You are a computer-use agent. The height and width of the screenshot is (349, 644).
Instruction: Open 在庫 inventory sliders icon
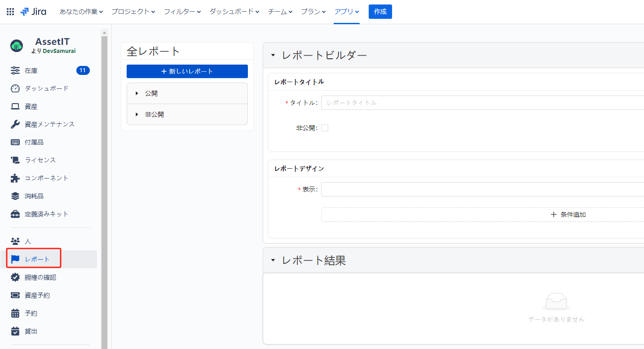[15, 70]
